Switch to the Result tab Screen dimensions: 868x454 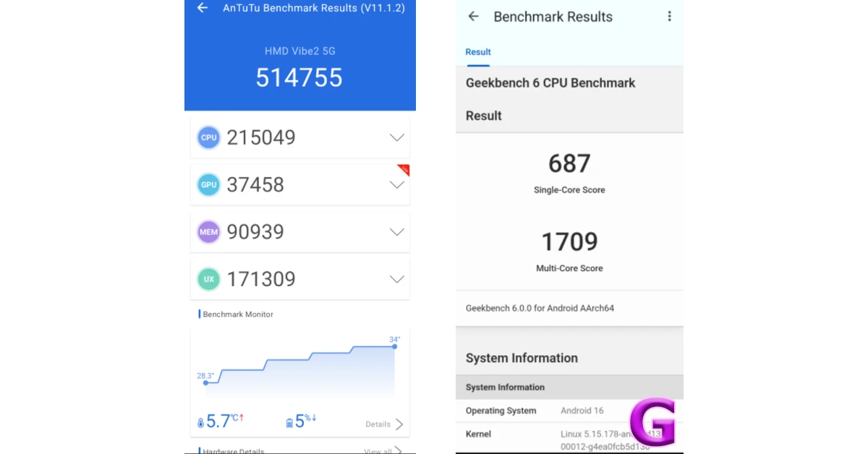[x=478, y=52]
